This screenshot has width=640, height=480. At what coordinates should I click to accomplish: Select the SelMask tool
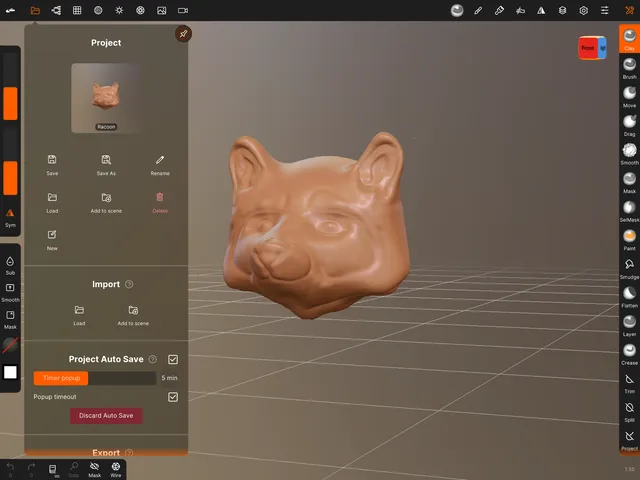point(629,211)
